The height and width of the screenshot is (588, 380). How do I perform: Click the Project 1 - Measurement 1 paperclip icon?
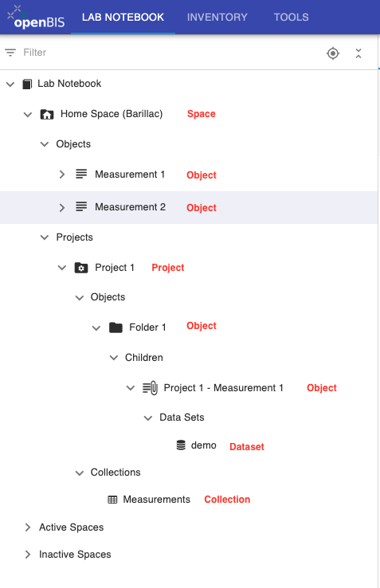pos(150,388)
